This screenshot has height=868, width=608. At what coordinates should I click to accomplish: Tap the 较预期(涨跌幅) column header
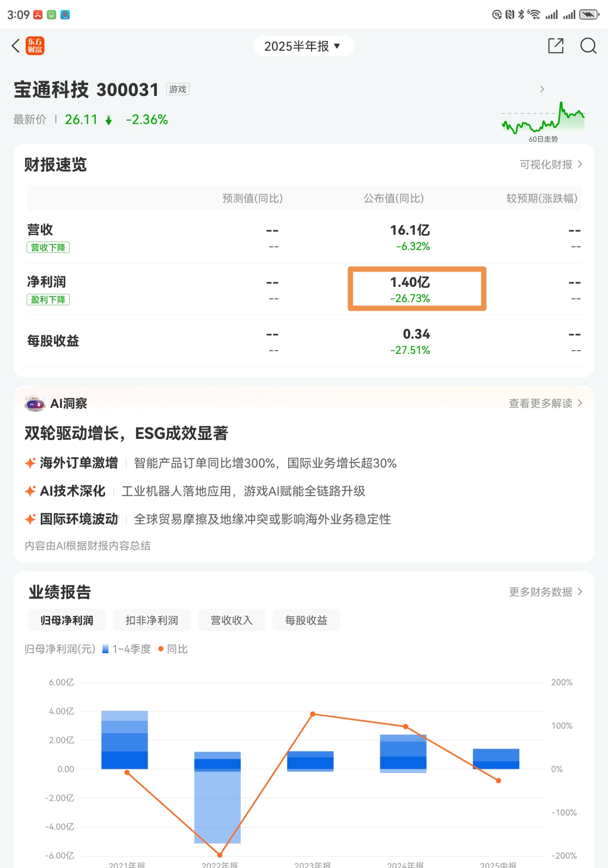(542, 198)
